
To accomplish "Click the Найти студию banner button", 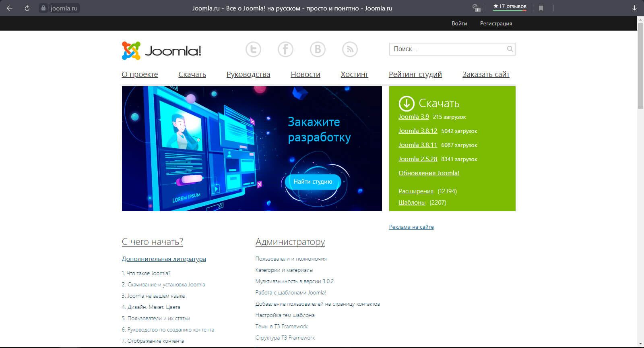I will (313, 182).
